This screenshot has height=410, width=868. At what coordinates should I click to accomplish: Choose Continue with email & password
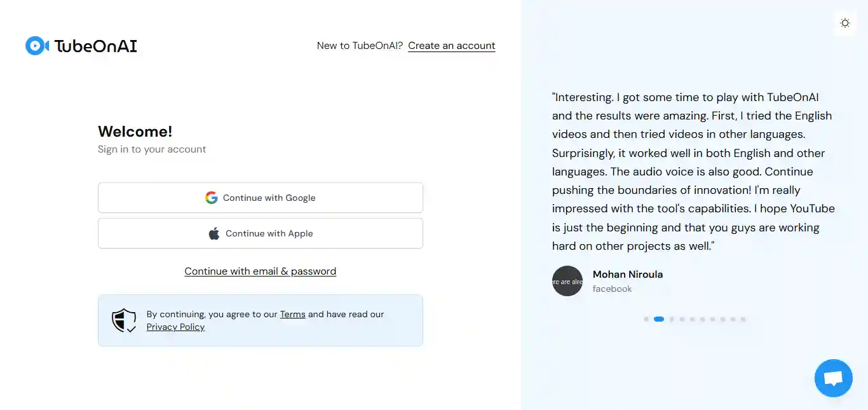click(x=261, y=271)
